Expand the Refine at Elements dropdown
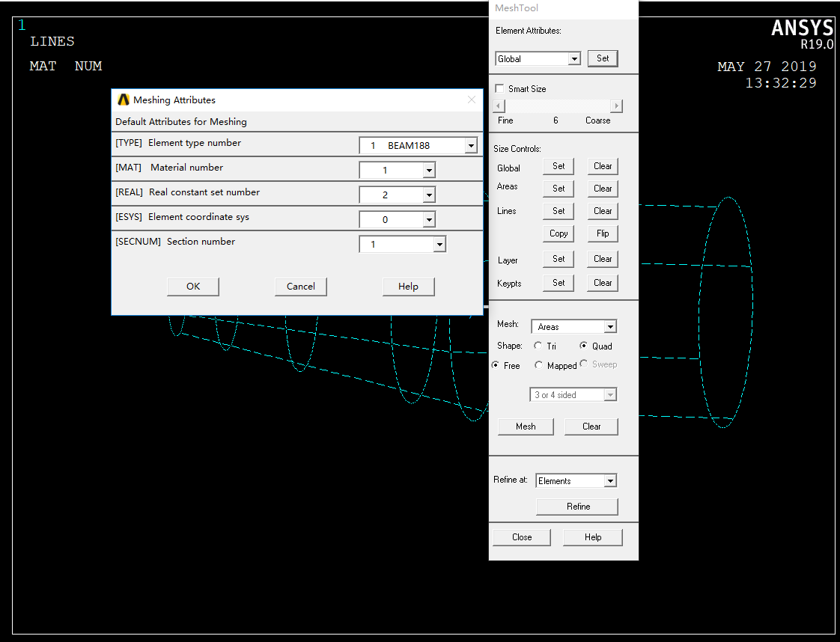This screenshot has height=642, width=840. [610, 481]
